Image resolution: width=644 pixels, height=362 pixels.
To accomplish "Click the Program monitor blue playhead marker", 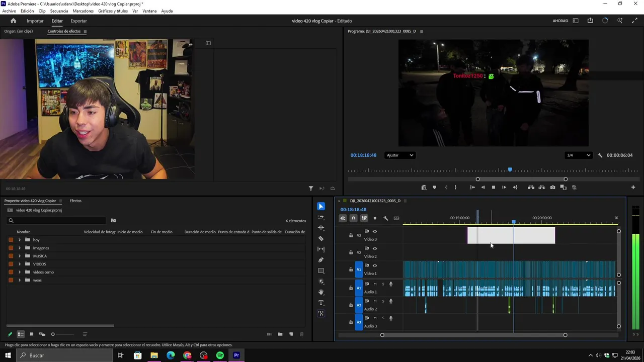I will click(510, 170).
